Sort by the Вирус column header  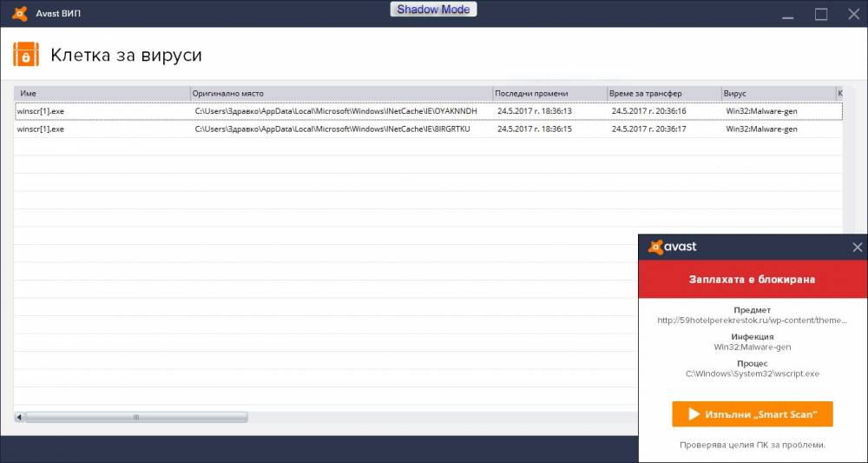point(779,94)
